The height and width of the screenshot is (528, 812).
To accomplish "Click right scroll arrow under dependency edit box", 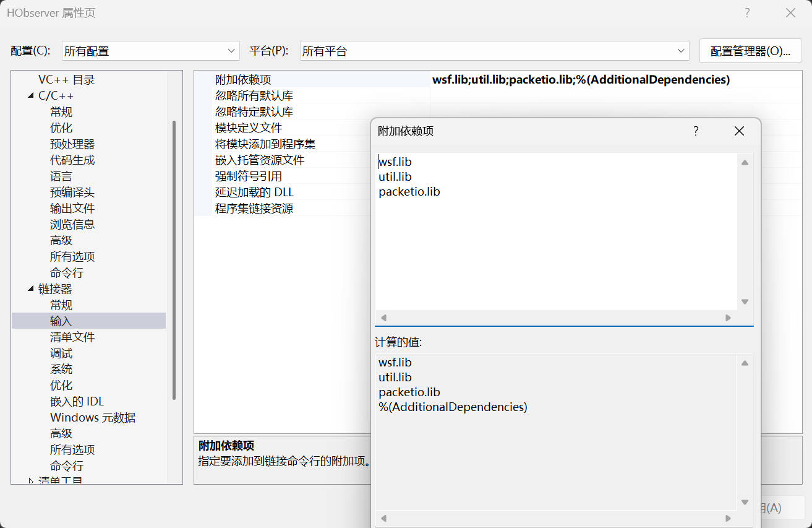I will point(728,318).
